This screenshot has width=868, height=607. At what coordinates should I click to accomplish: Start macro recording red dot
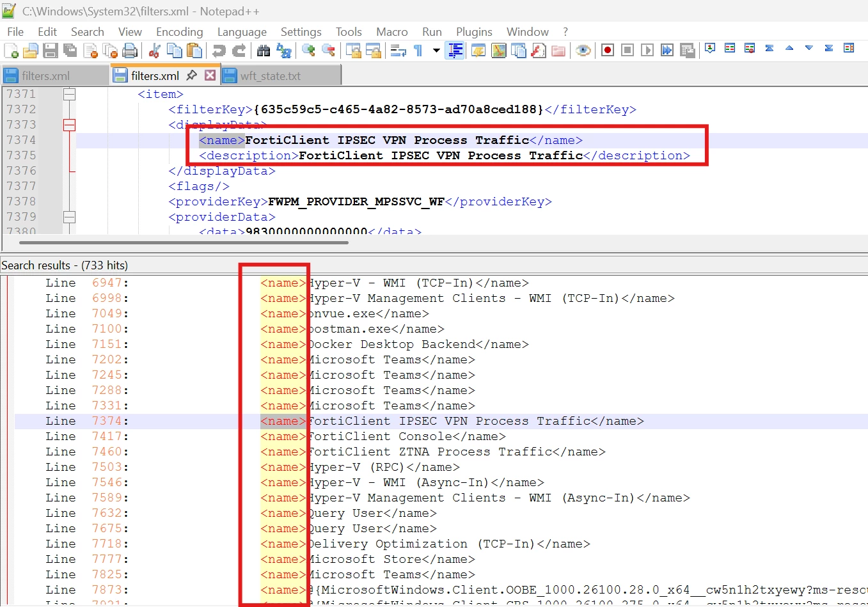pyautogui.click(x=608, y=51)
